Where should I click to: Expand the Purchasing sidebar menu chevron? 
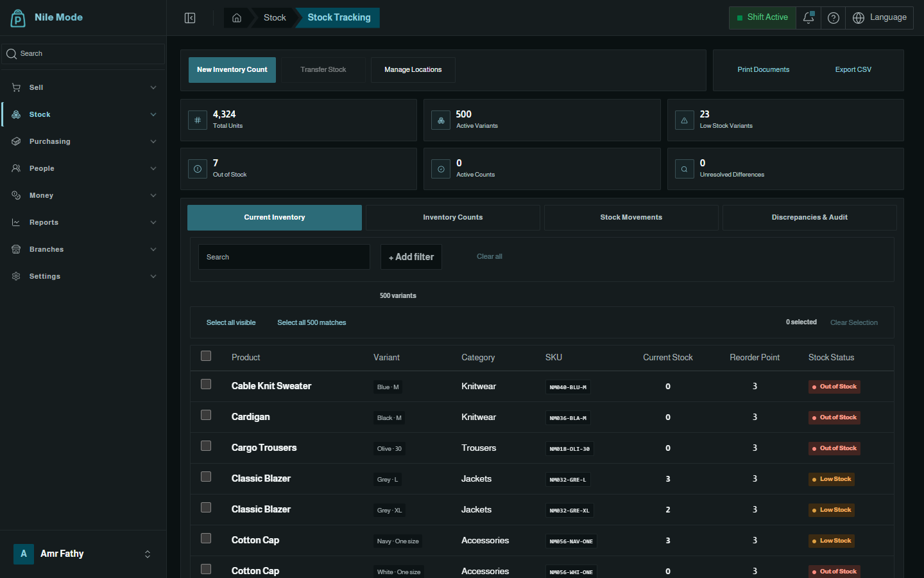153,141
